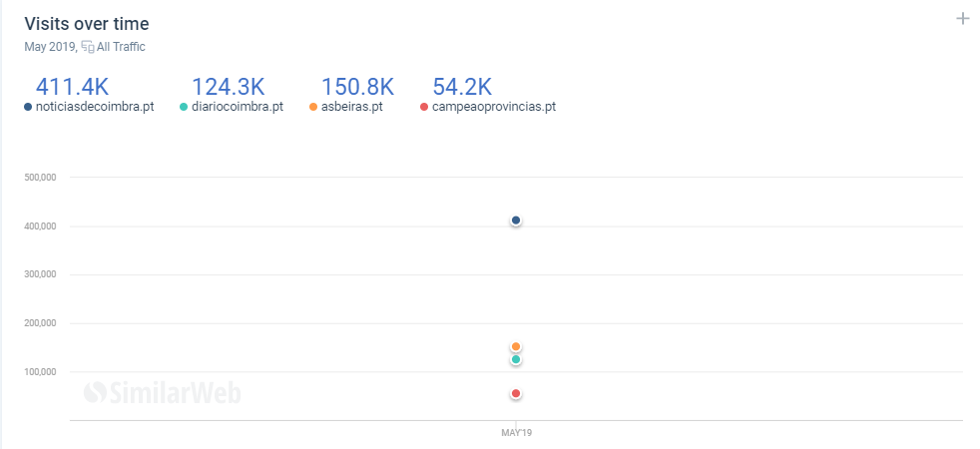The width and height of the screenshot is (980, 449).
Task: Click the teal diariocoimbra.pt legend dot
Action: coord(183,107)
